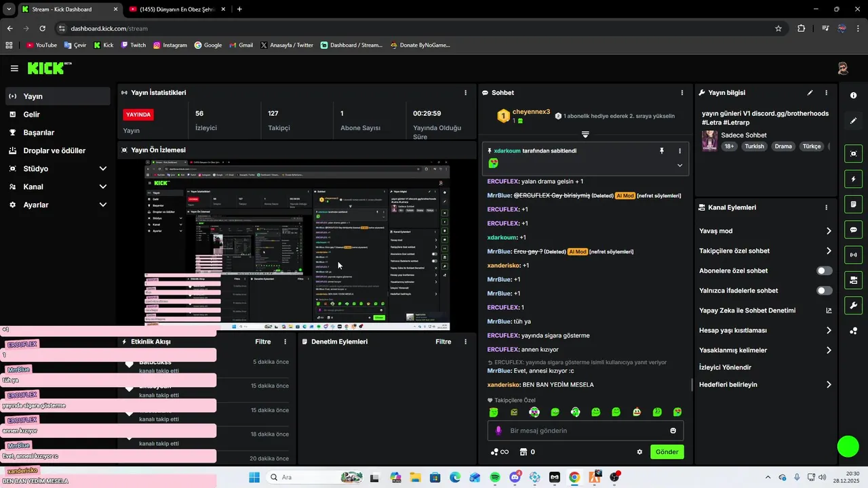
Task: Click Filtre in Etkinlik Akışı panel
Action: click(x=263, y=342)
